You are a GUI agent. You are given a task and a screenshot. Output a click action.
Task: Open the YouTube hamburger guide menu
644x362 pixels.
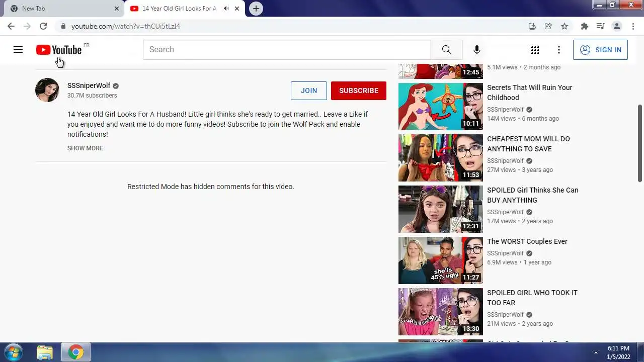(18, 49)
